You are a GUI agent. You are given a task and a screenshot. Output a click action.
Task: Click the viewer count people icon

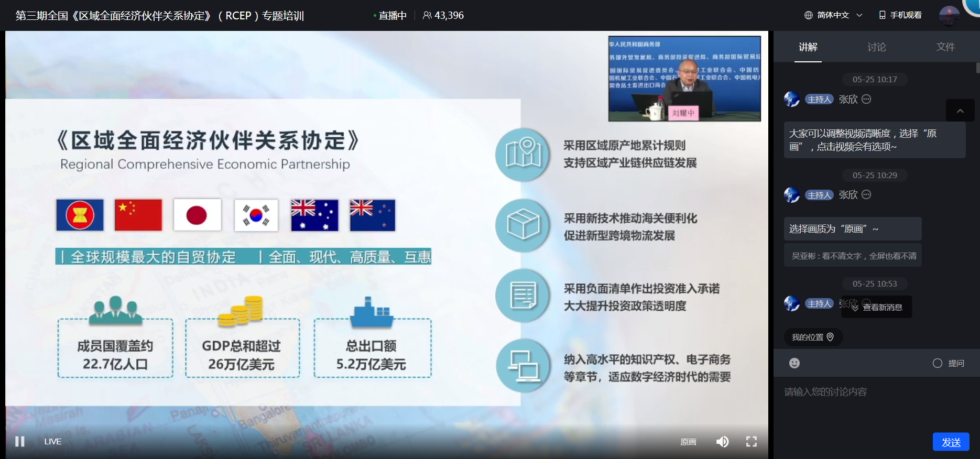427,15
